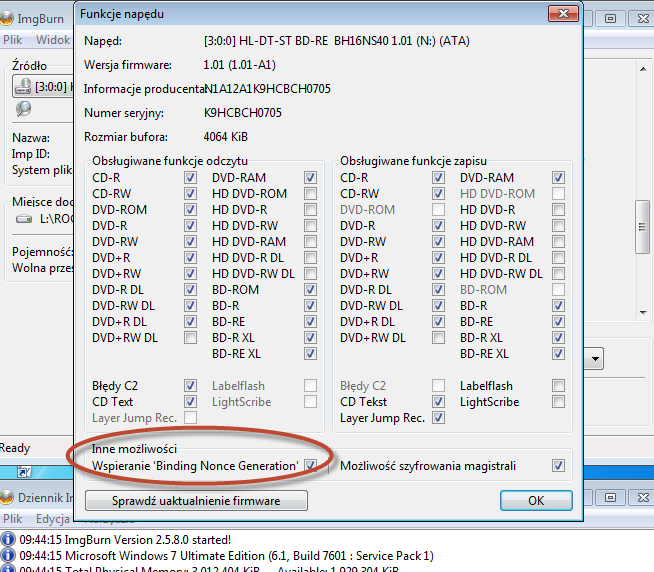Click info icon beside 'ImgBurn Version 2.5.8.0 started!'

coord(8,539)
